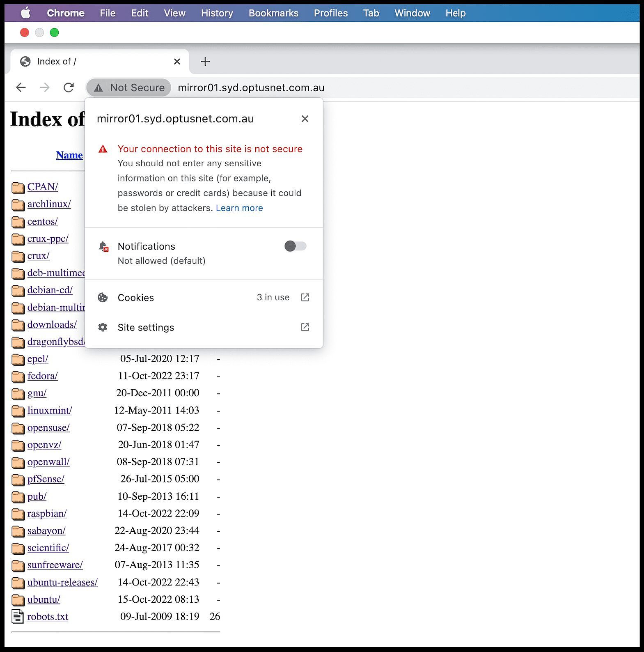Select the Index of / tab
Screen dimensions: 644x652
click(x=100, y=62)
